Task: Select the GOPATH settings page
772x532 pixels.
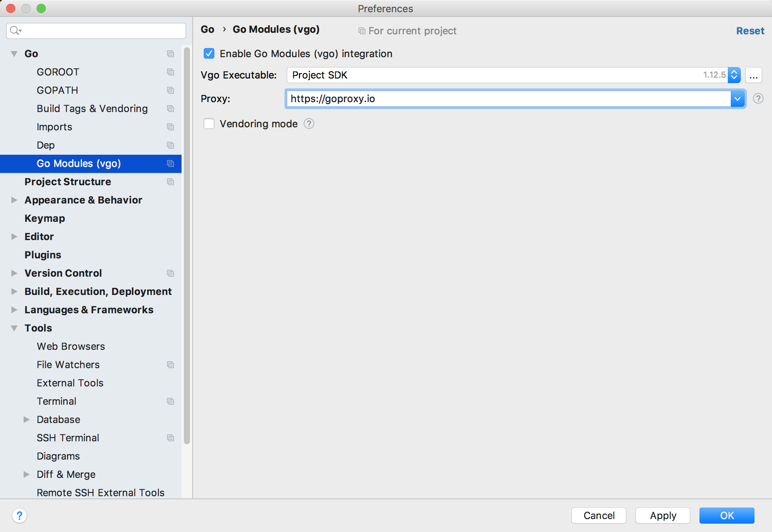Action: [x=57, y=90]
